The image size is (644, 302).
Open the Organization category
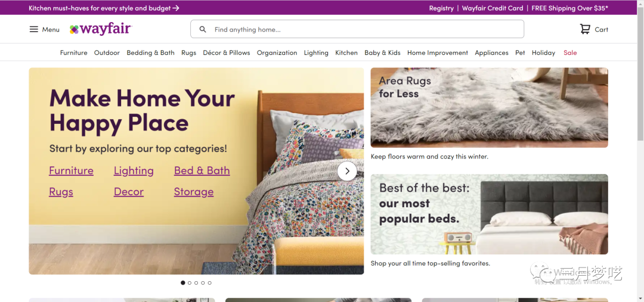pos(277,53)
